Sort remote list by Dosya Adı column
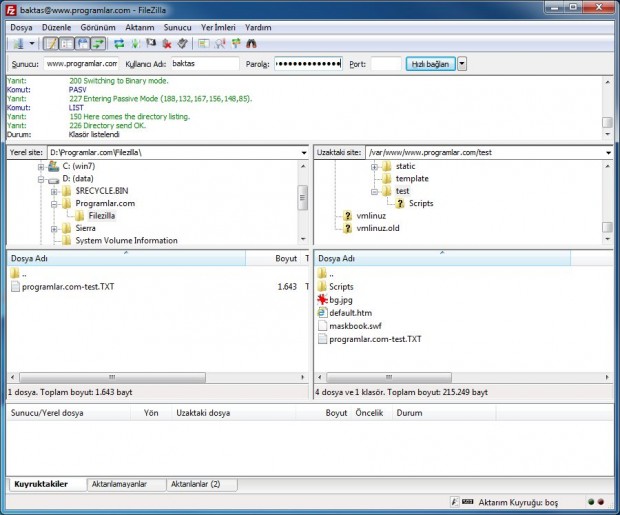 [442, 258]
